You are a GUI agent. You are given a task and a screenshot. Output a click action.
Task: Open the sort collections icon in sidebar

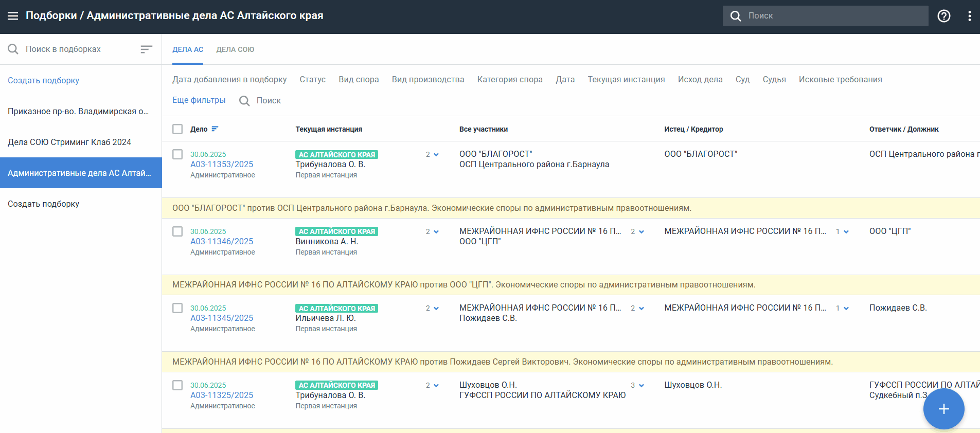tap(147, 49)
